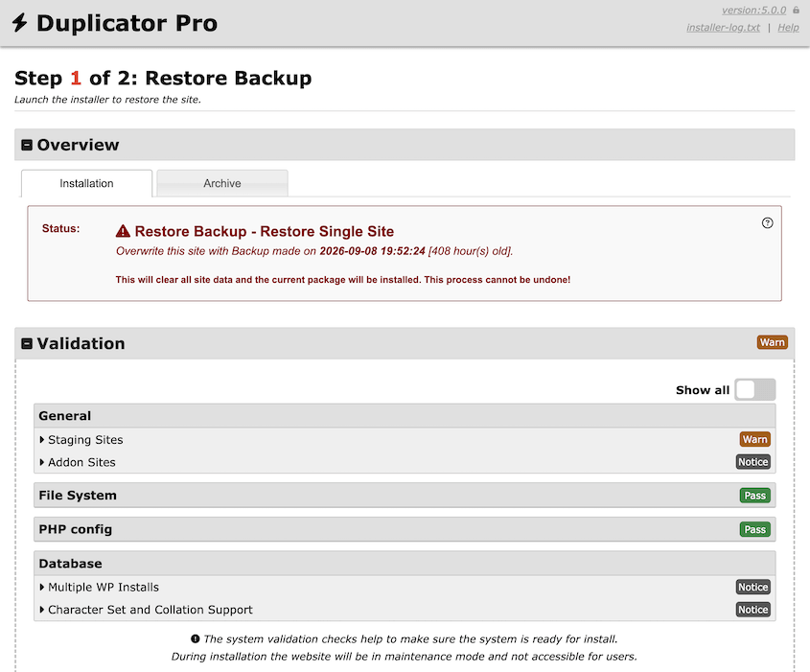Open the PHP config validation group
Image resolution: width=810 pixels, height=672 pixels.
point(405,529)
